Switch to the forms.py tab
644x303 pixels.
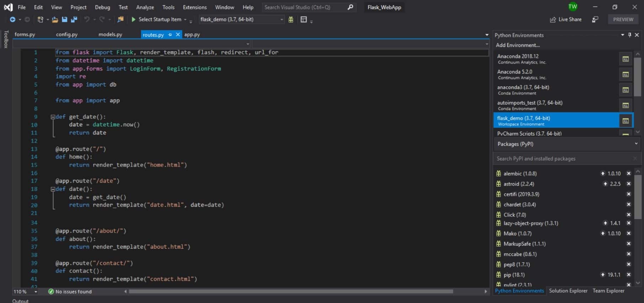tap(25, 34)
